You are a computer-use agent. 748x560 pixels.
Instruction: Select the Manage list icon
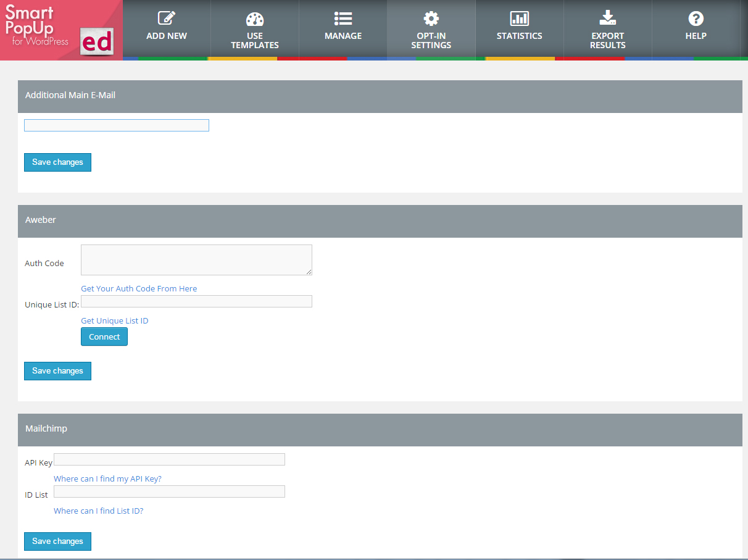click(x=343, y=19)
